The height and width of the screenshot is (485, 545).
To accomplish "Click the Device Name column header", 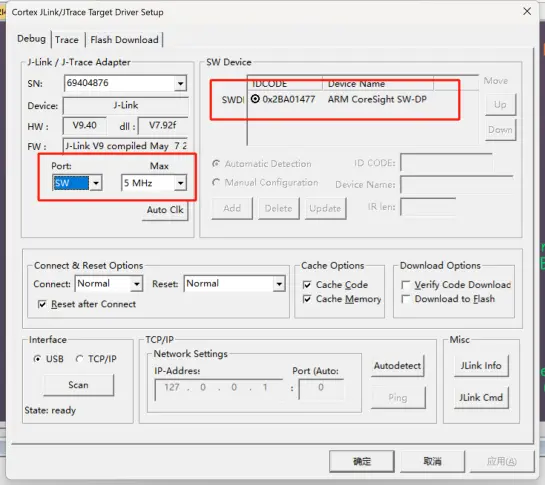I will pos(377,84).
